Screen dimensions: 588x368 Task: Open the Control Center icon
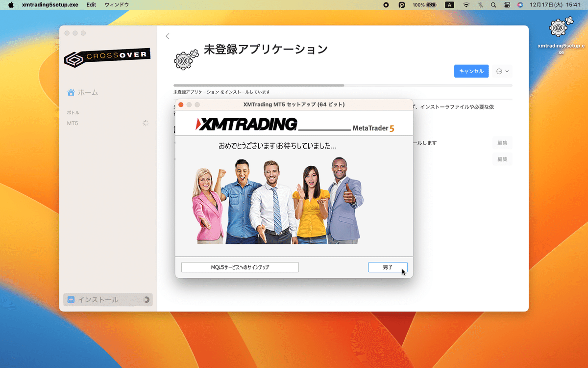click(x=507, y=4)
